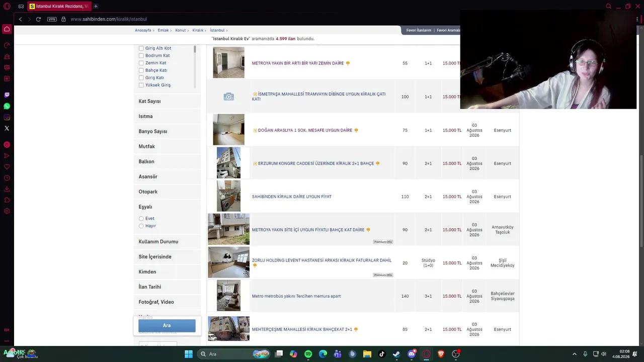
Task: Expand the Banyo Sayısı filter
Action: point(167,131)
